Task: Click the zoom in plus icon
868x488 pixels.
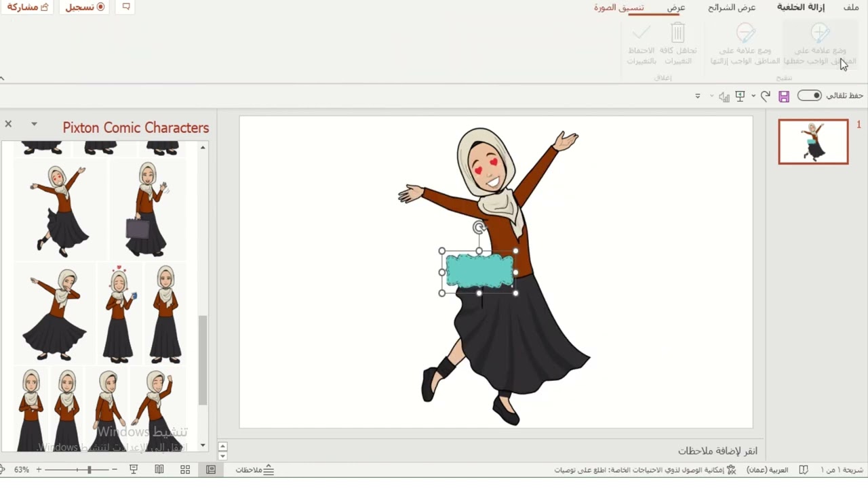Action: 39,469
